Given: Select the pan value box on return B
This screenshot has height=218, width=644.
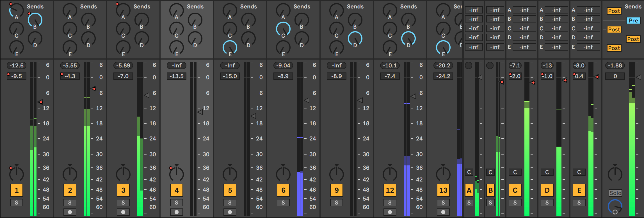Looking at the screenshot, I should tap(490, 172).
